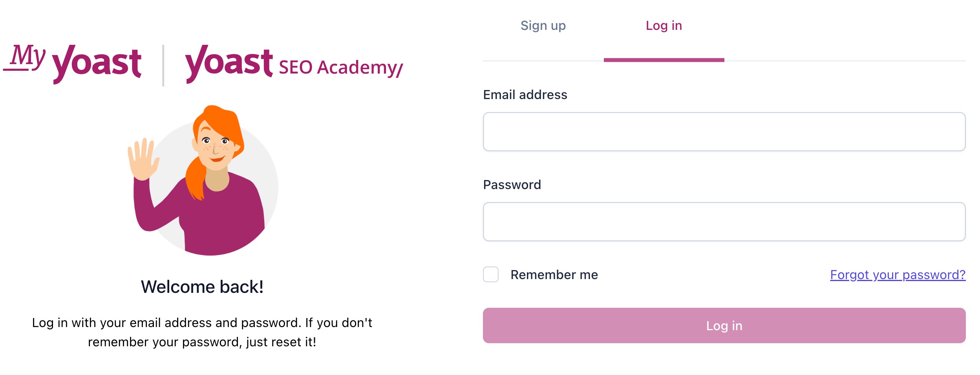Screen dimensions: 980x375
Task: Click the "Remember me" label text
Action: (x=554, y=275)
